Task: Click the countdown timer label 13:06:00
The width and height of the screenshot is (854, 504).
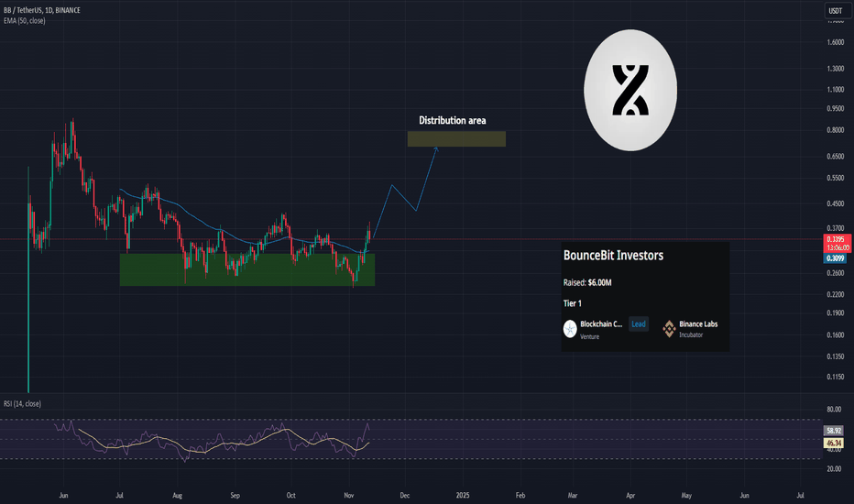Action: tap(838, 248)
